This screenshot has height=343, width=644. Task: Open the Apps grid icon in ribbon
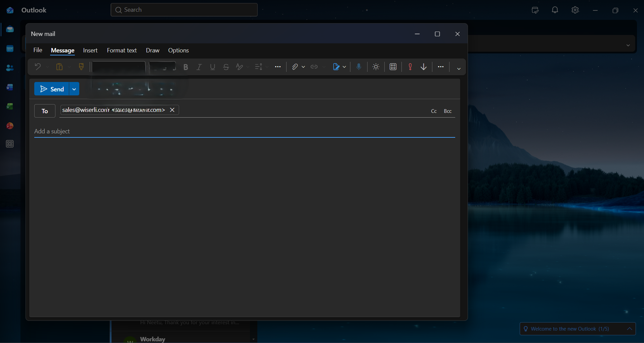pyautogui.click(x=393, y=67)
